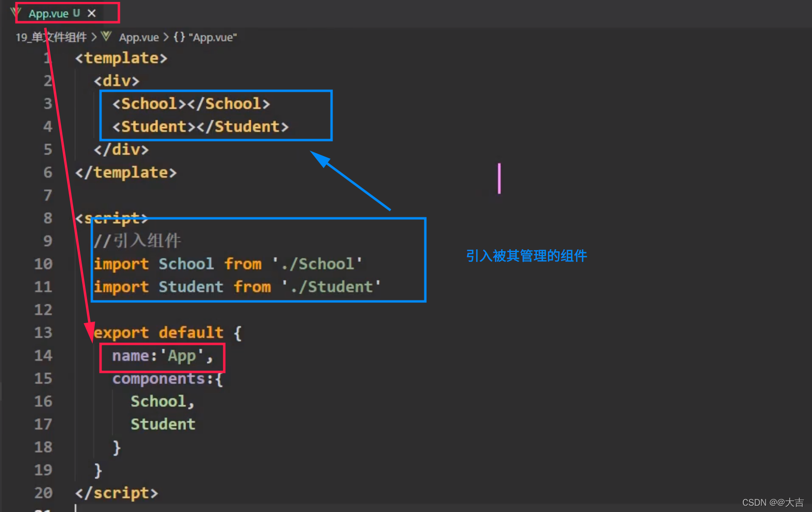Viewport: 812px width, 512px height.
Task: Click the closing brace on line 19
Action: click(x=98, y=470)
